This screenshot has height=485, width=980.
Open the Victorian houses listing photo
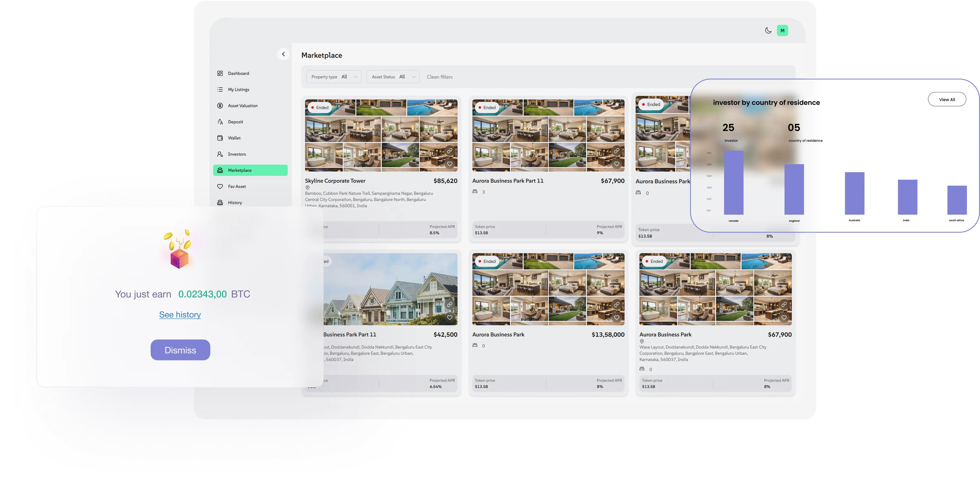(390, 289)
